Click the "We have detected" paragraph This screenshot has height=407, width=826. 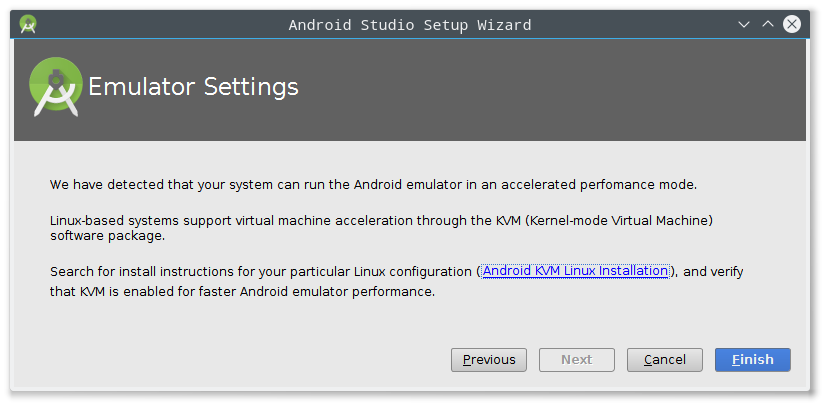pos(373,185)
